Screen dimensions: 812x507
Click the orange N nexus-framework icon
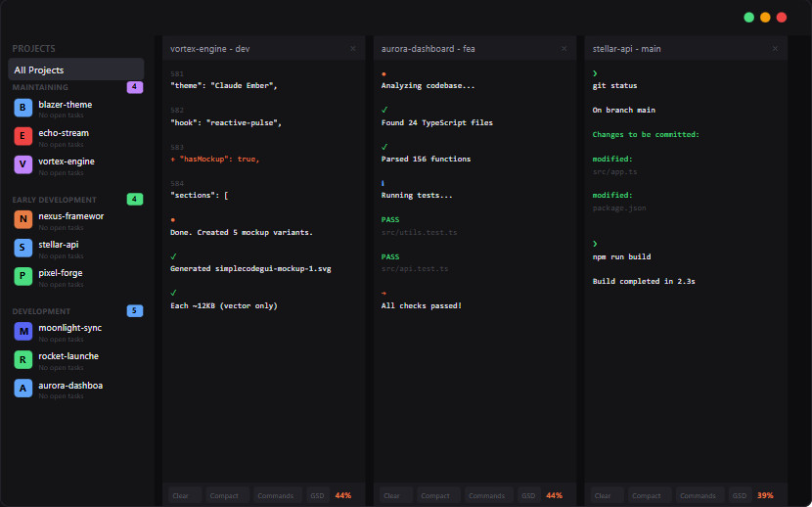tap(23, 219)
